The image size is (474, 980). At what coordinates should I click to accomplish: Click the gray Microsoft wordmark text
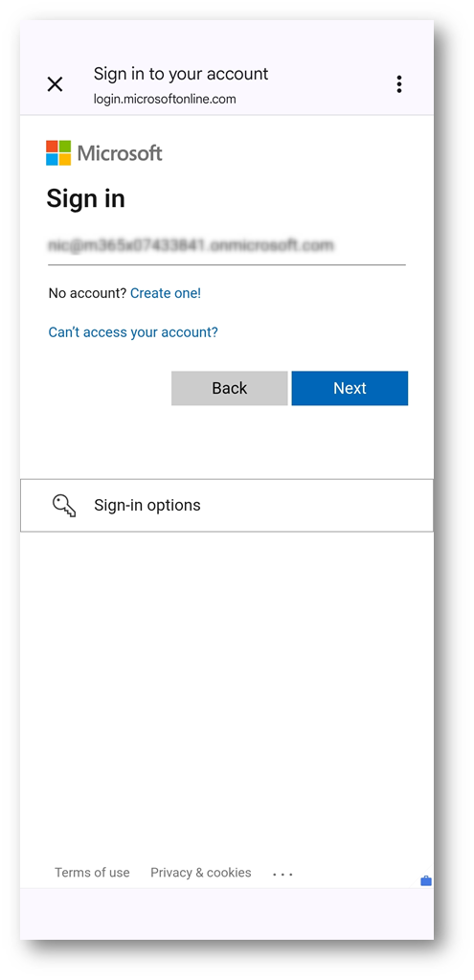120,153
